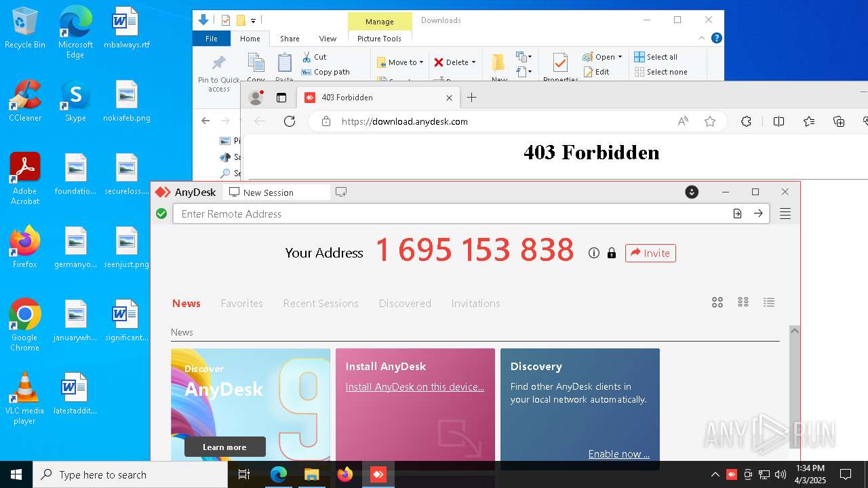Open Move to dropdown in Explorer ribbon
868x488 pixels.
400,62
